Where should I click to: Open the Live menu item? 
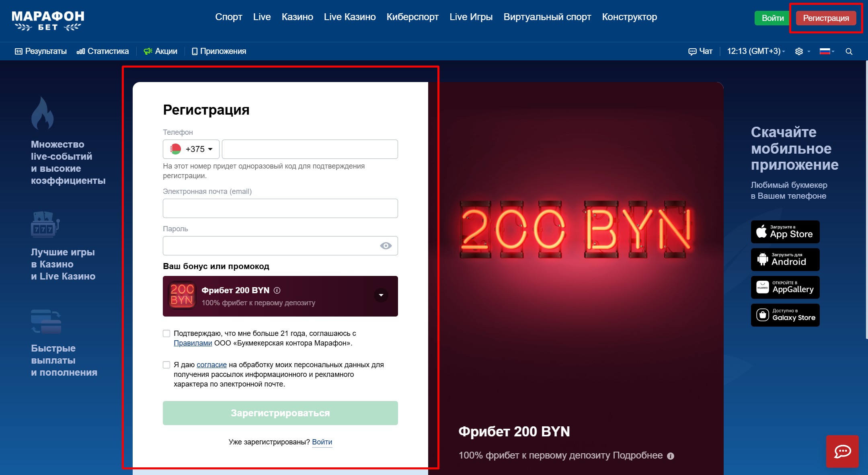(x=262, y=17)
